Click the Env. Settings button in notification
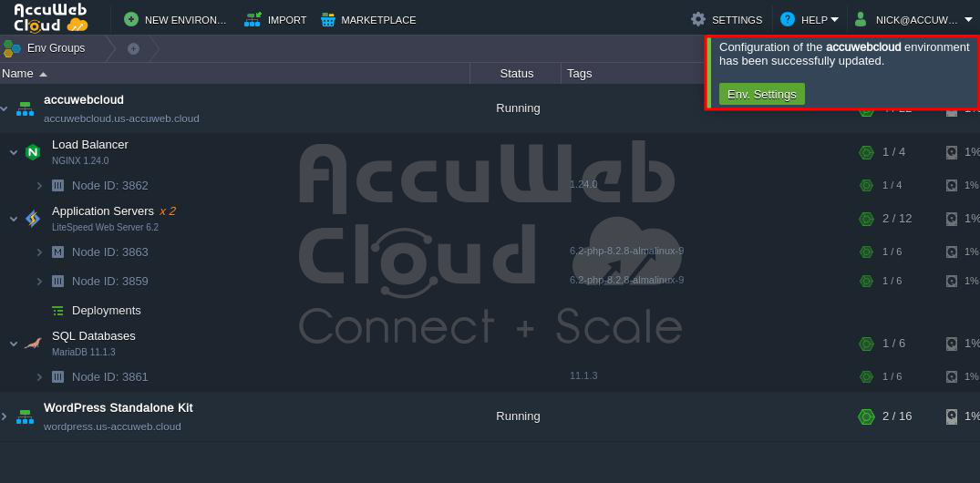980x483 pixels. pos(761,94)
